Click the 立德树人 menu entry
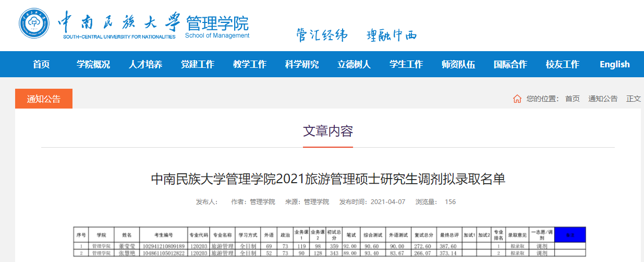 point(354,64)
